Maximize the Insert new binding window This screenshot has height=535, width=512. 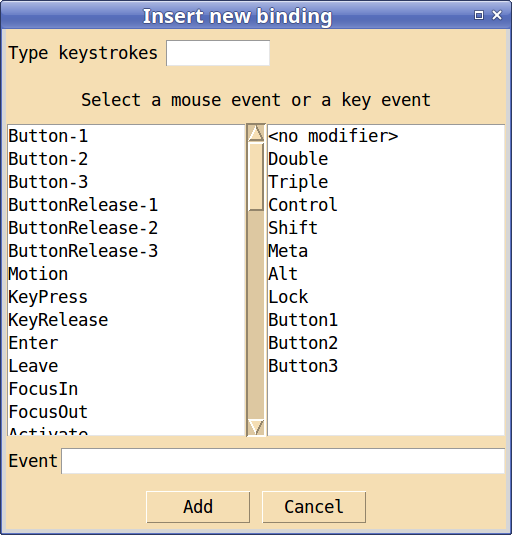click(479, 15)
